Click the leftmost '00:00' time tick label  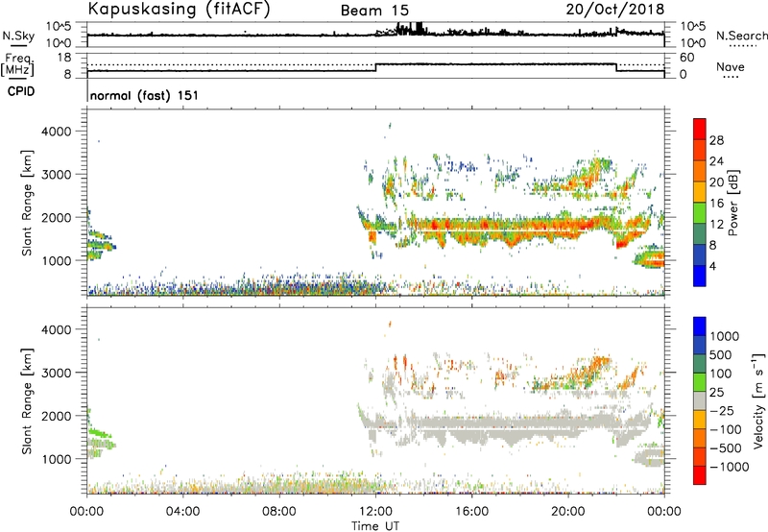[x=86, y=512]
